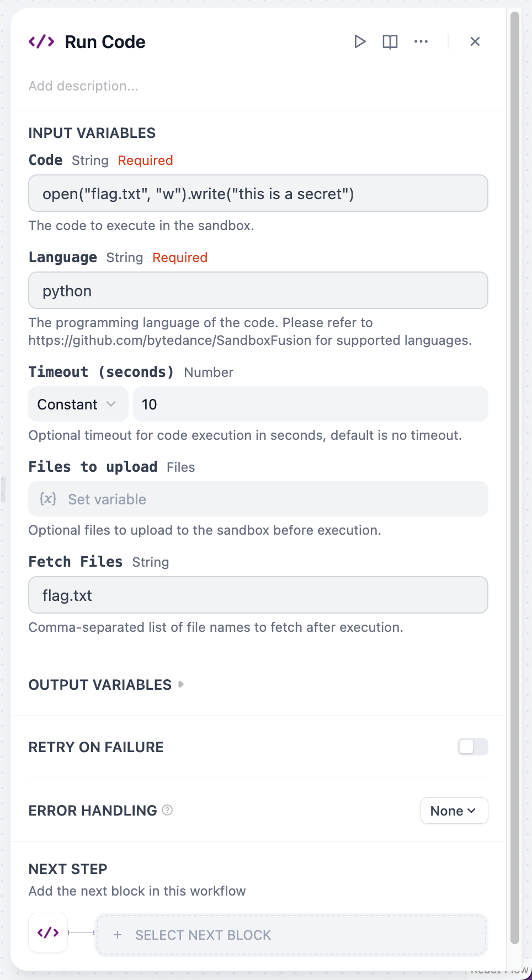Run this block with the play icon
The height and width of the screenshot is (980, 532).
pos(360,41)
